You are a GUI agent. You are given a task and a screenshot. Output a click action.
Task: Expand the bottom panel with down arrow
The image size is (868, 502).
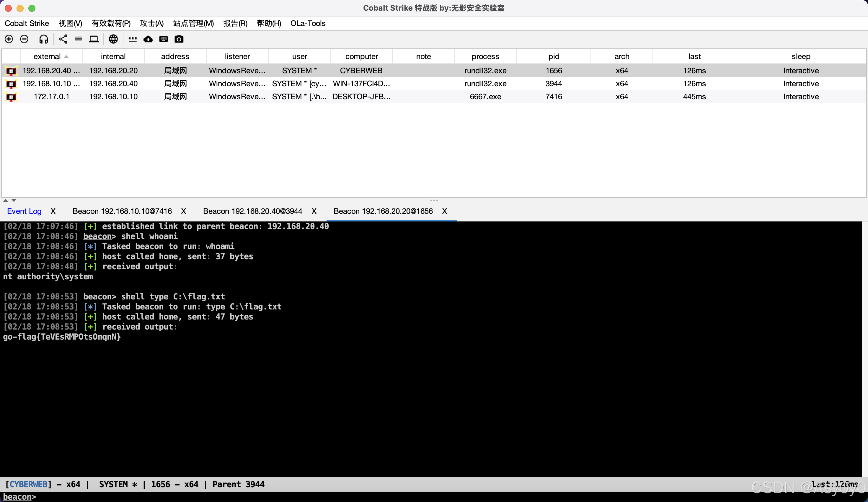[14, 201]
